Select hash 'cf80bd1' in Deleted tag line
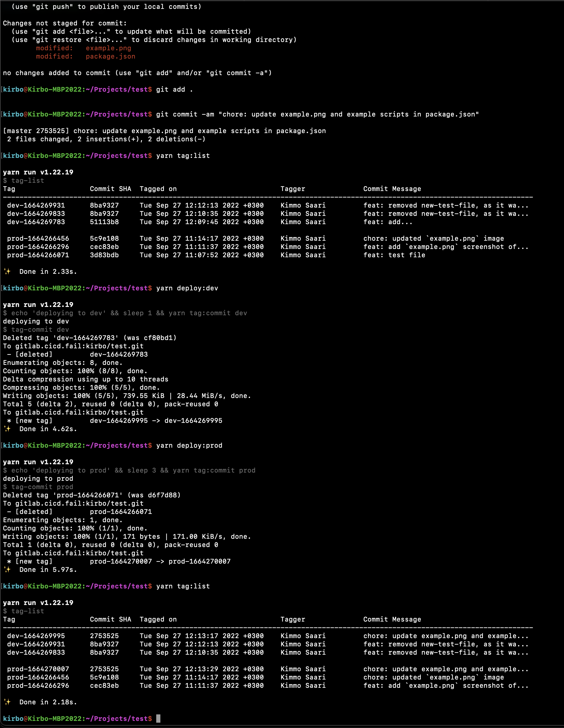This screenshot has width=564, height=728. (158, 338)
